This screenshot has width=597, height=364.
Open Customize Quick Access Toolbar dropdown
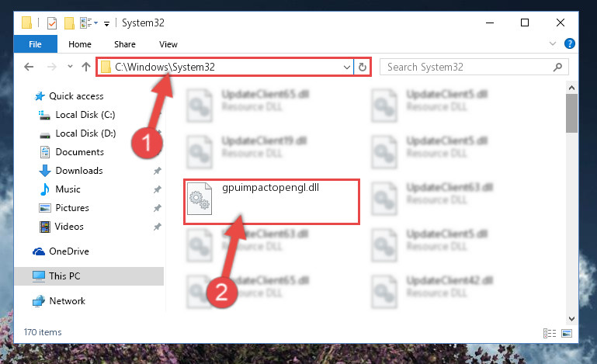click(106, 23)
